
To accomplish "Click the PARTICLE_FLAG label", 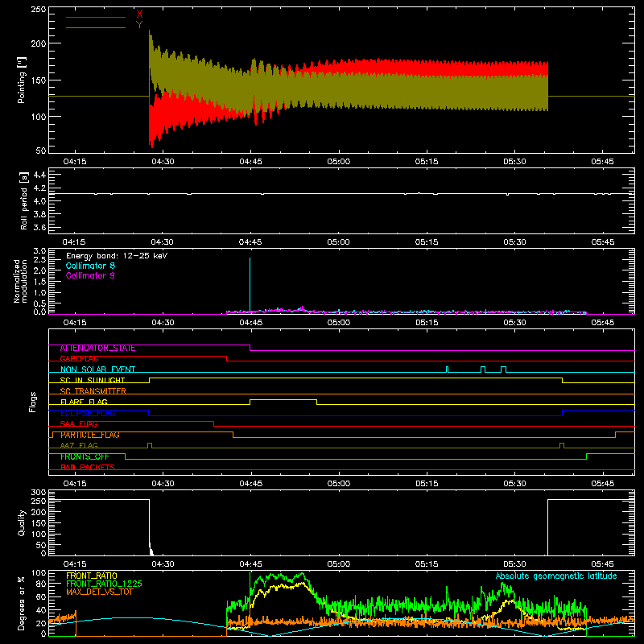I will point(90,435).
